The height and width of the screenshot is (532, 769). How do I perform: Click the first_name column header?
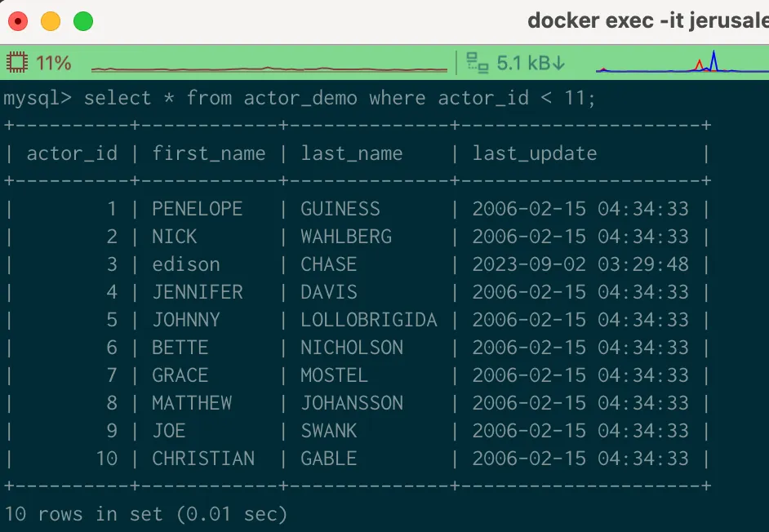pyautogui.click(x=208, y=153)
